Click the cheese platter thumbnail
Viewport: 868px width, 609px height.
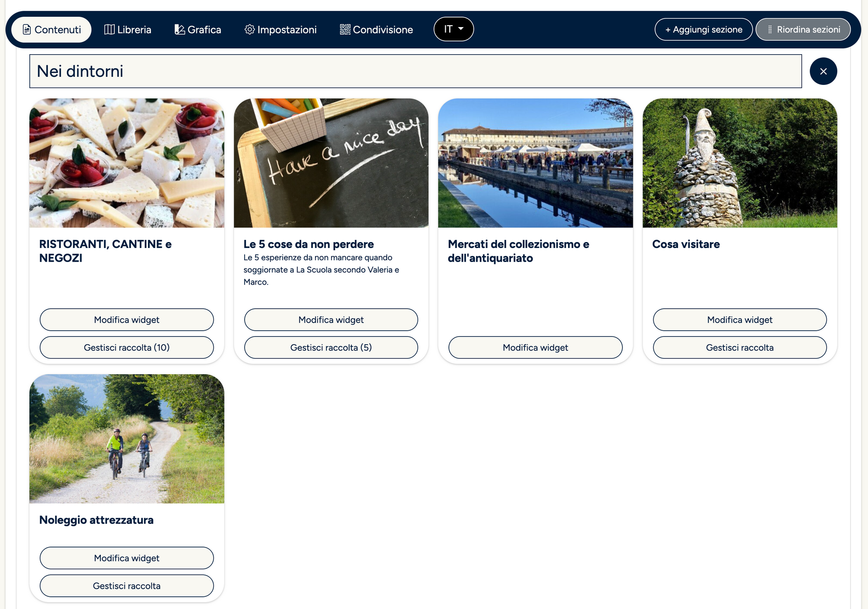coord(127,163)
